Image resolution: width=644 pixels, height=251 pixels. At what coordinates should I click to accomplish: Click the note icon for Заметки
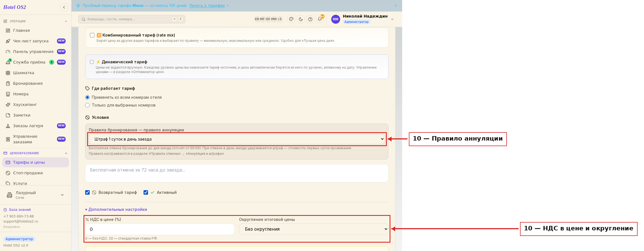coord(8,115)
